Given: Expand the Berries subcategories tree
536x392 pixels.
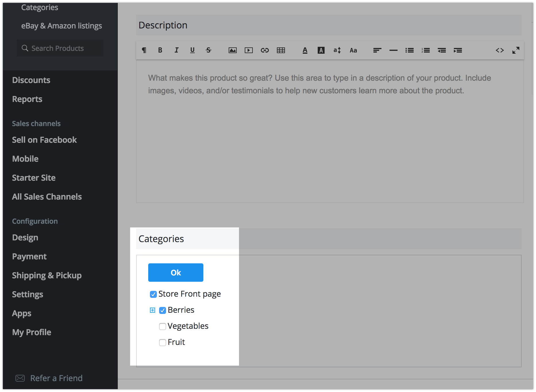Looking at the screenshot, I should [153, 310].
